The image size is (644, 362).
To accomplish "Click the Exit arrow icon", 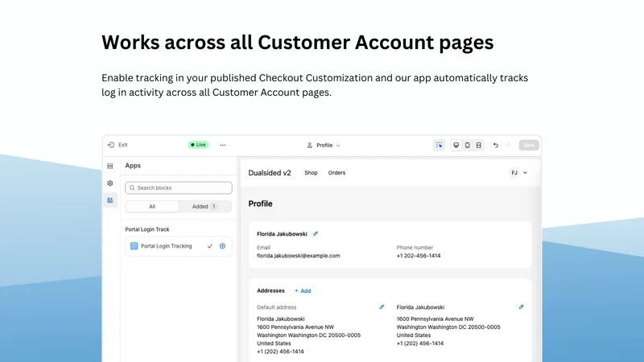I will click(x=111, y=145).
